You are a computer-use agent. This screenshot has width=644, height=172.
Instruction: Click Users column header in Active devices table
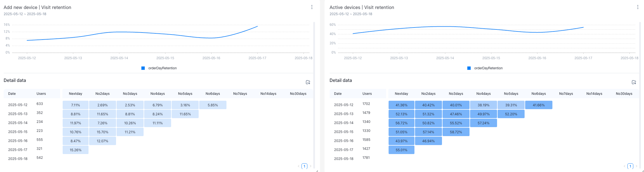click(367, 94)
